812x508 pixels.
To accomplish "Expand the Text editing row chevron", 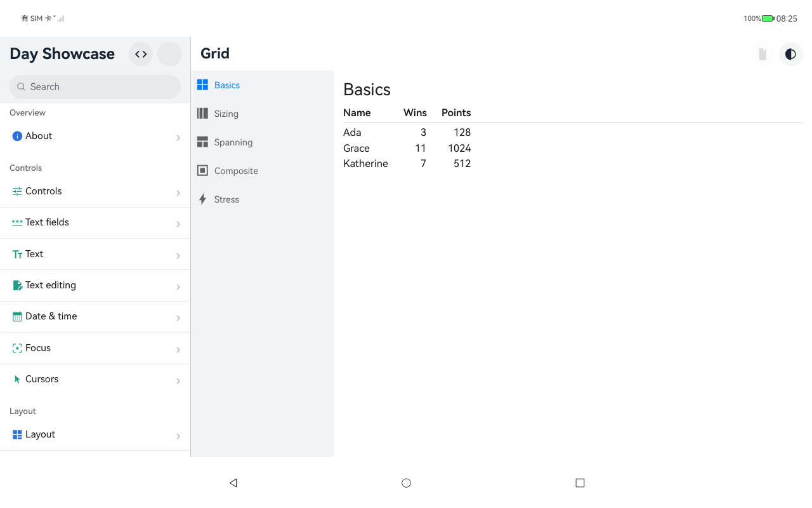I will click(x=178, y=287).
